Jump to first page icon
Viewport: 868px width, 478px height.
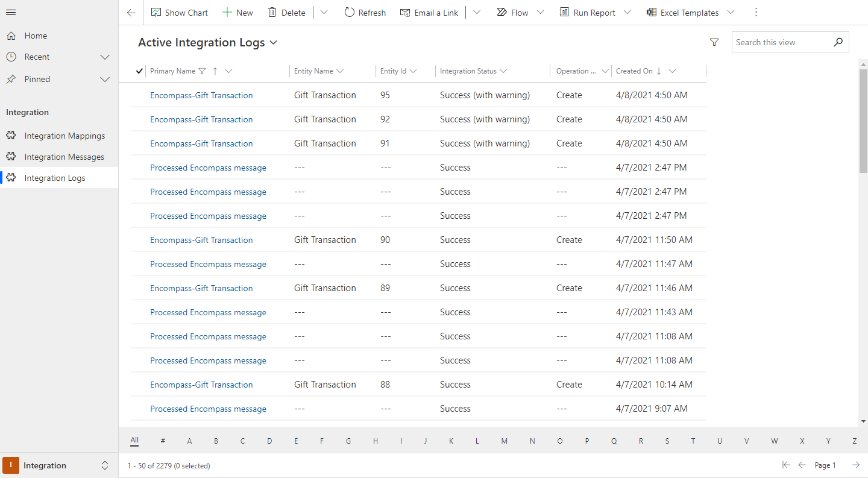pos(785,465)
